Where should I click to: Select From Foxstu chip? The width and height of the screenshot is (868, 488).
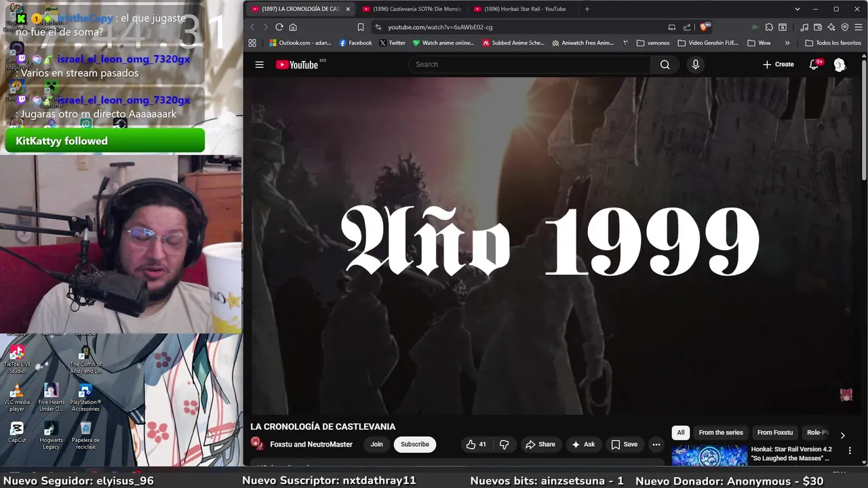pyautogui.click(x=774, y=432)
